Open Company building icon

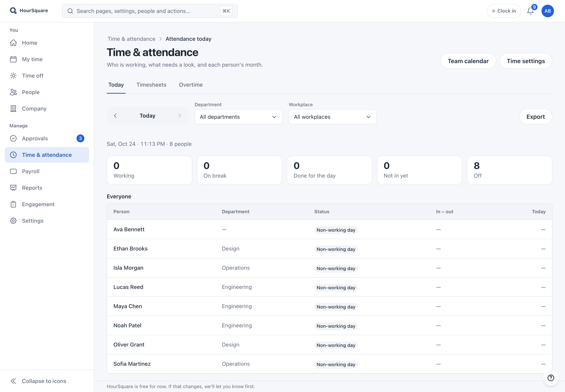(13, 109)
